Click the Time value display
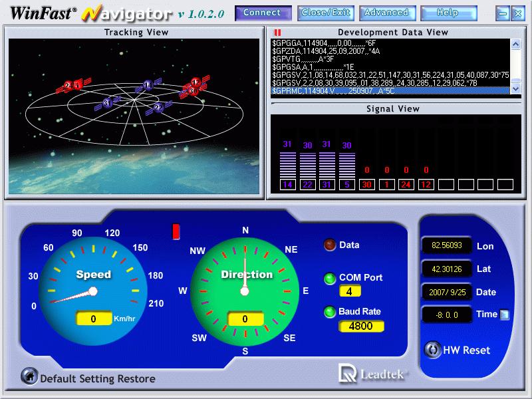This screenshot has width=532, height=399. 446,315
